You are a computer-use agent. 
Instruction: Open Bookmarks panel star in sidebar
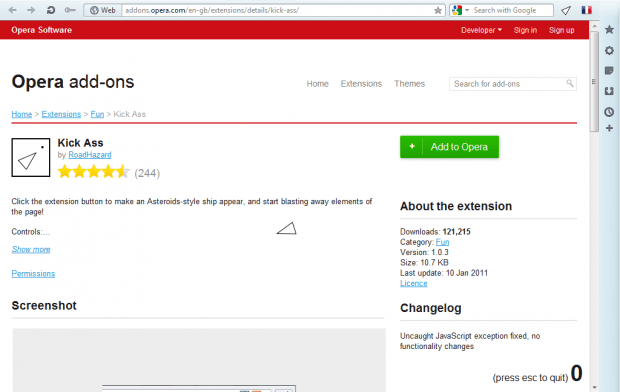(609, 29)
